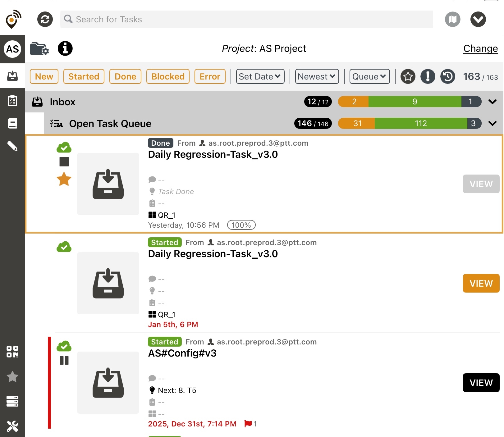504x437 pixels.
Task: Open the Set Date dropdown
Action: point(260,76)
